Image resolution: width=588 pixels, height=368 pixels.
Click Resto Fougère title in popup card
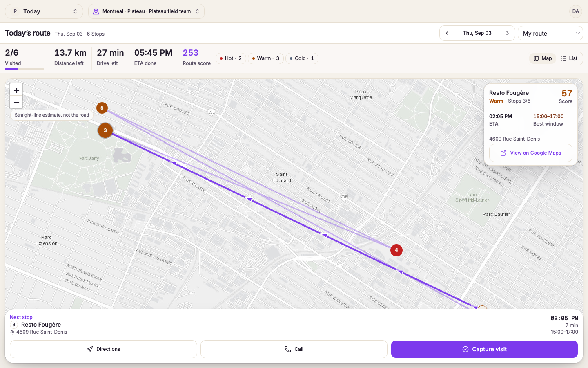click(509, 93)
